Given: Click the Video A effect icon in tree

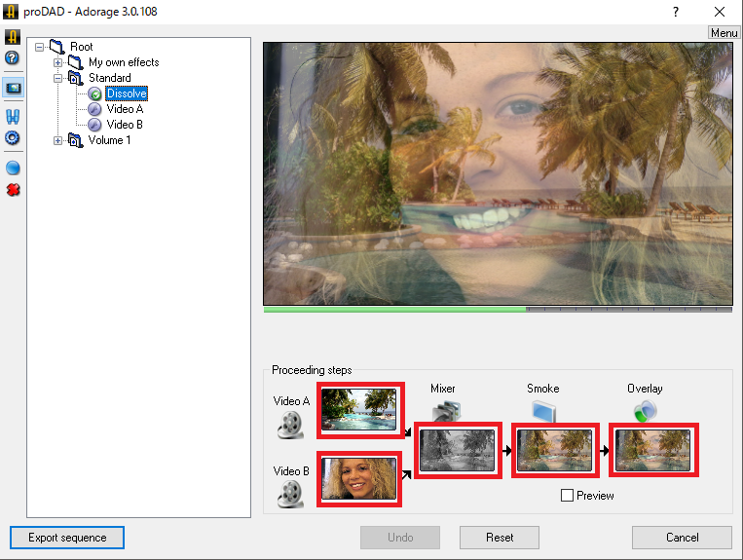Looking at the screenshot, I should point(94,109).
